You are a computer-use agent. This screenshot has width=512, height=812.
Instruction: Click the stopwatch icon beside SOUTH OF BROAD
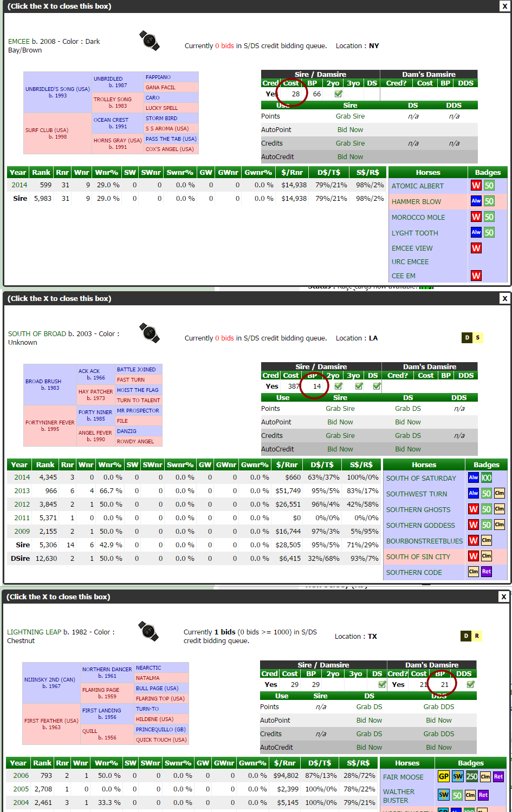(149, 333)
